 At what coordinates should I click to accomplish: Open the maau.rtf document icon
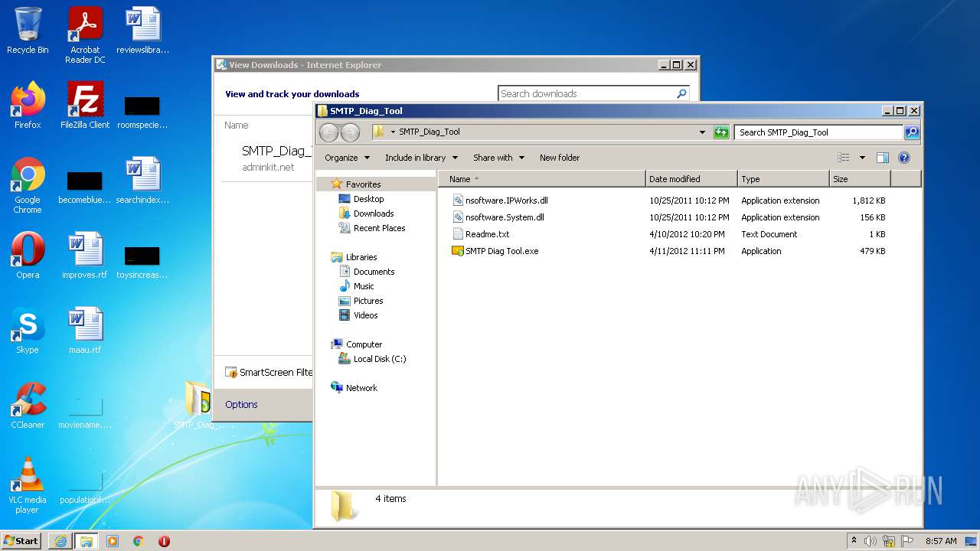click(x=85, y=331)
